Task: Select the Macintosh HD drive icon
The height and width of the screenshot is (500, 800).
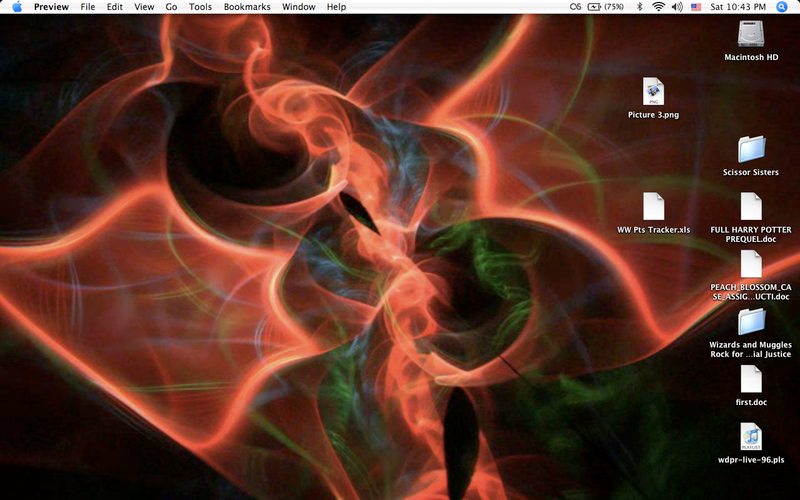Action: [751, 34]
